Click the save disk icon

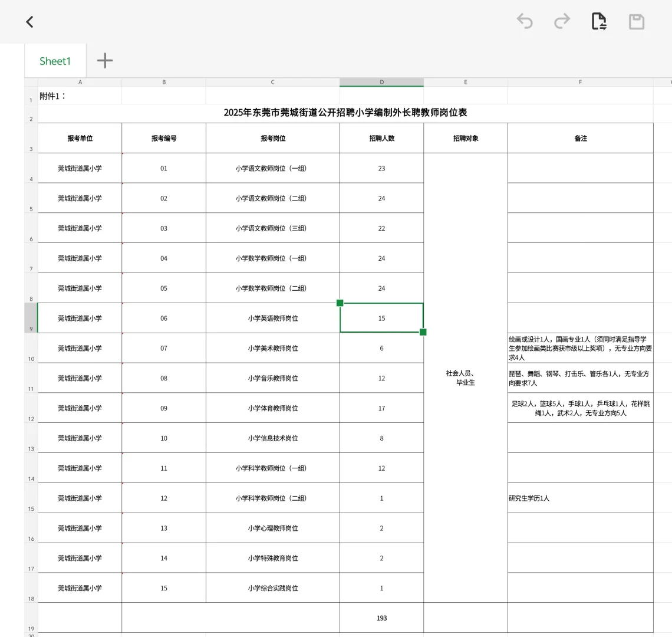(x=637, y=21)
